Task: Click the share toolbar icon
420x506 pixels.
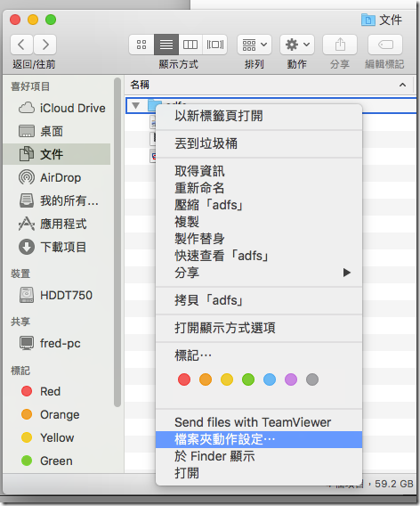Action: pos(340,45)
